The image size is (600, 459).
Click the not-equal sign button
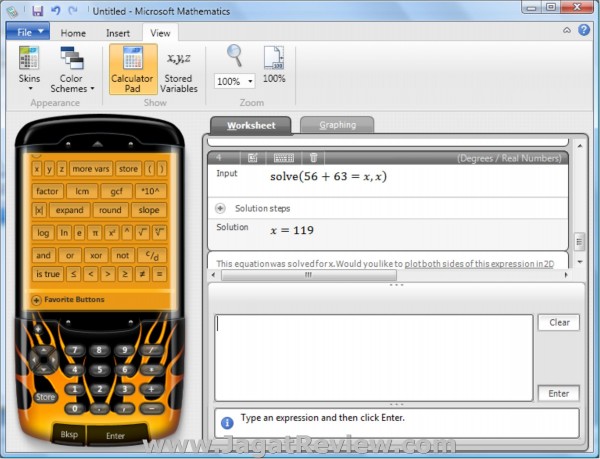pos(142,274)
